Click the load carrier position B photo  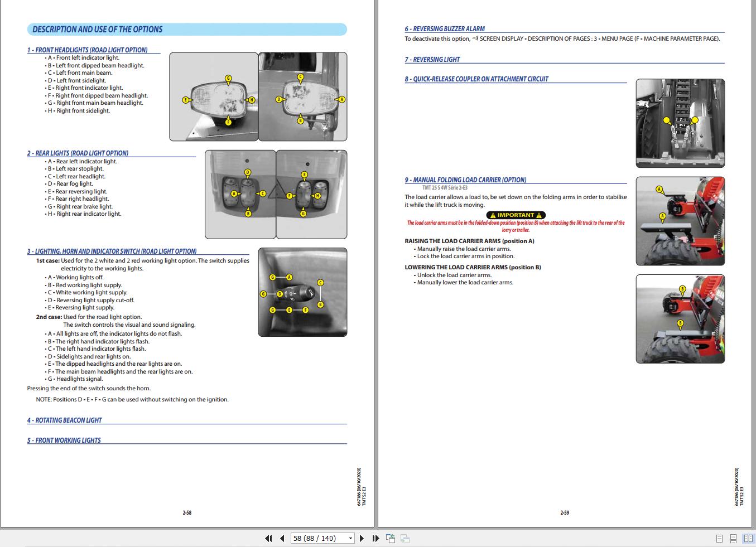coord(680,319)
